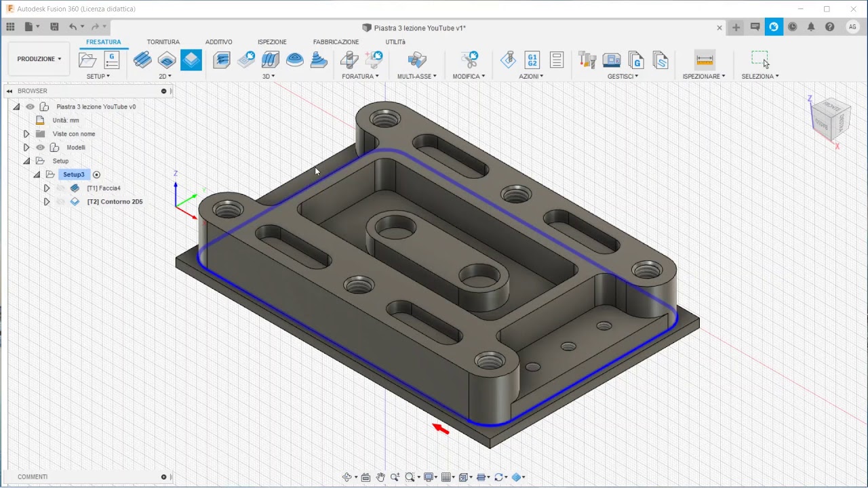Select the FRESATURA tab

coord(104,42)
